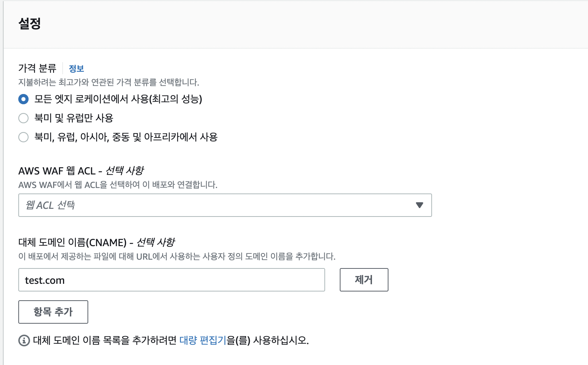Click the CNAME description text about URL domains
588x365 pixels.
(x=177, y=256)
